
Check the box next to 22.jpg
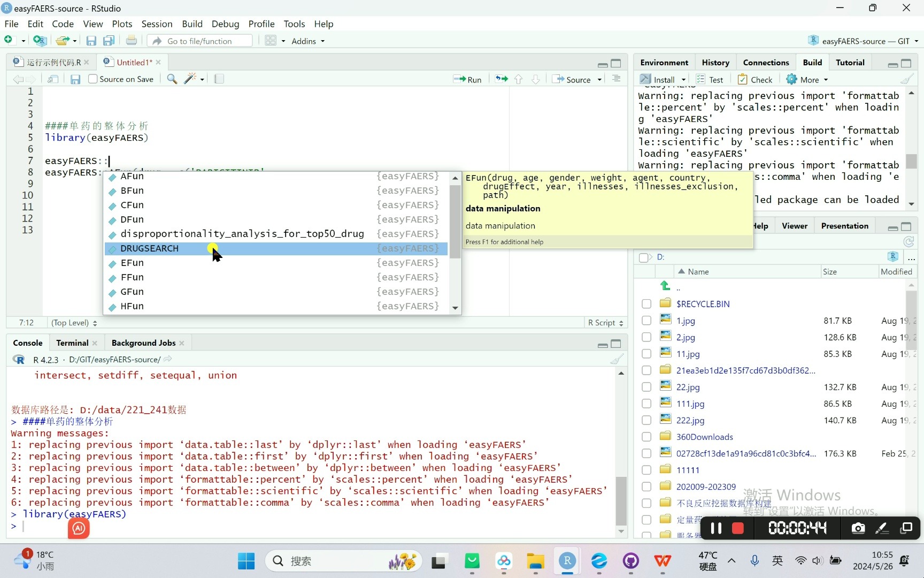pyautogui.click(x=646, y=387)
